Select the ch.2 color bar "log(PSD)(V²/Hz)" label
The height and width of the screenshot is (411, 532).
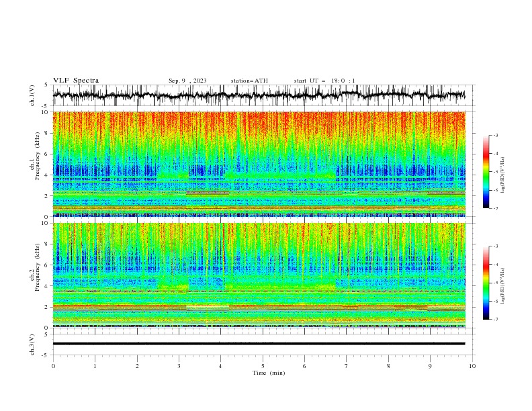point(503,286)
